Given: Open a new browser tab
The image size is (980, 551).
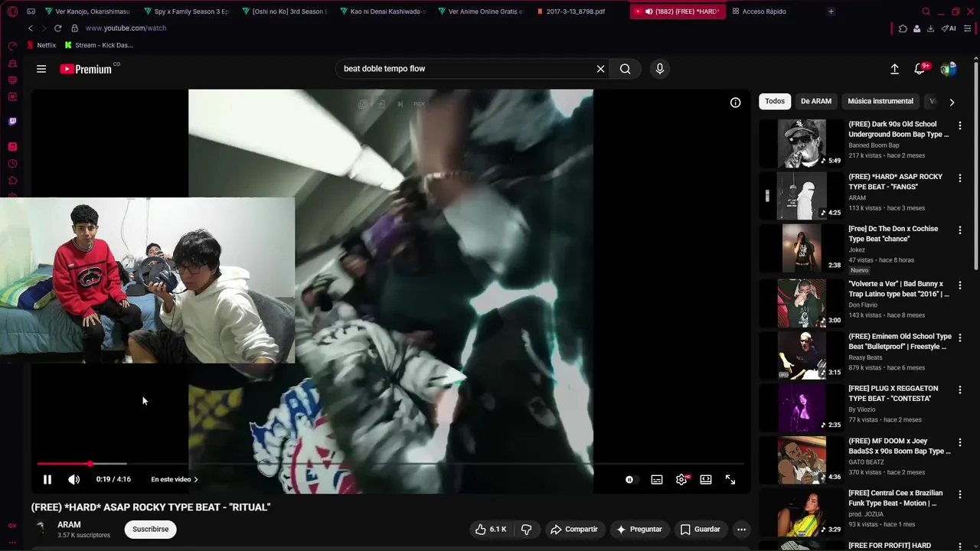Looking at the screenshot, I should click(831, 11).
